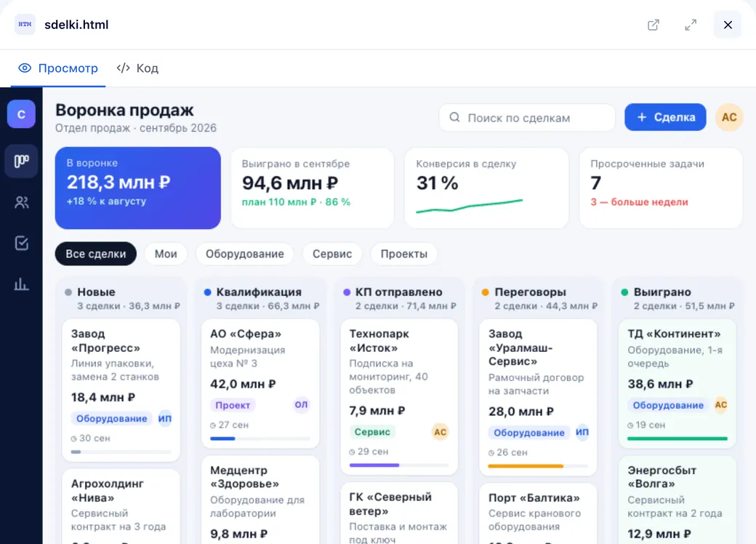
Task: Open the tasks checkmark sidebar icon
Action: click(x=21, y=243)
